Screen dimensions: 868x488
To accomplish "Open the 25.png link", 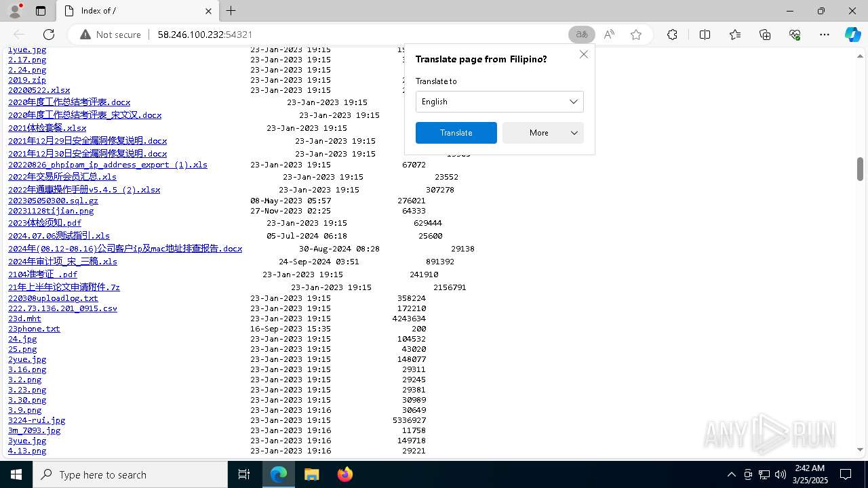I will 22,349.
